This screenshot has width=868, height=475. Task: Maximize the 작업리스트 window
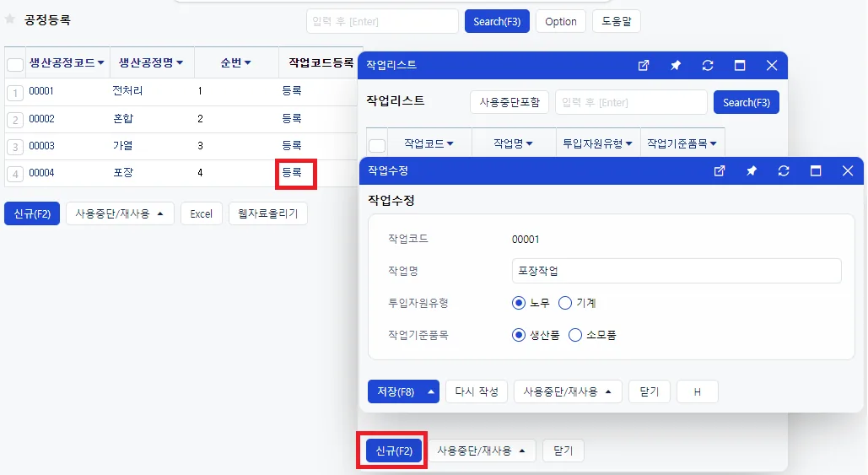(740, 65)
